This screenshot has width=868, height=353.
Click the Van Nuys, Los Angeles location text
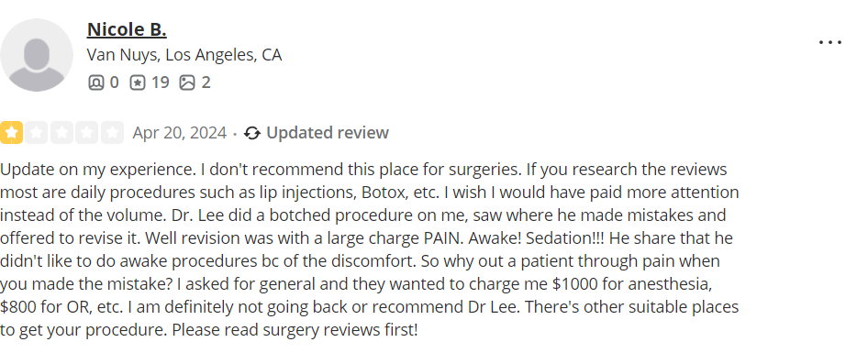click(184, 55)
